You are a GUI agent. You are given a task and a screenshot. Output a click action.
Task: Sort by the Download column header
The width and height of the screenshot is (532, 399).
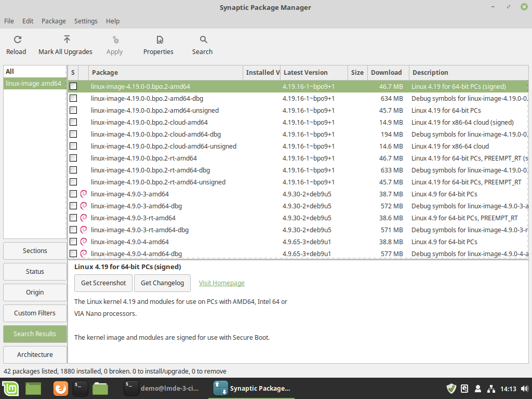388,73
